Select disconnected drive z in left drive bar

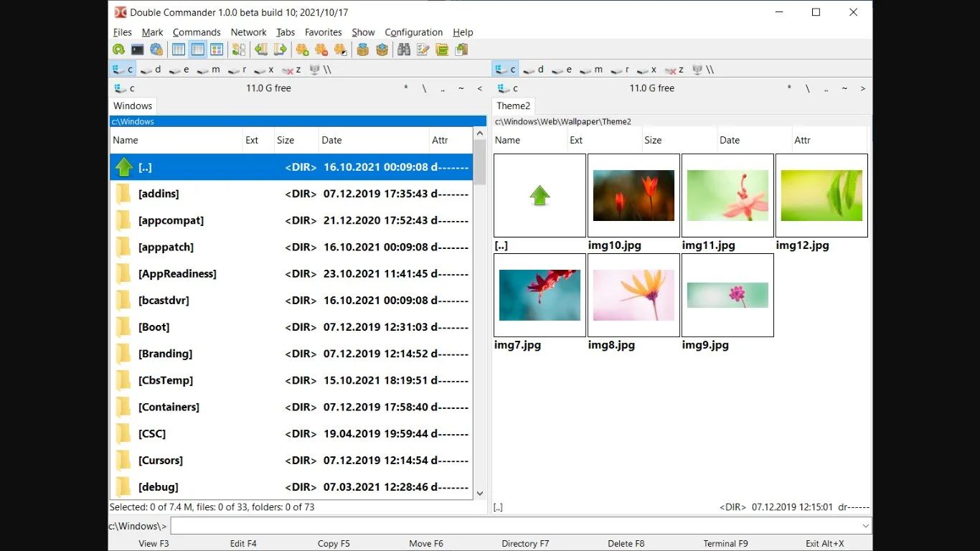point(292,70)
